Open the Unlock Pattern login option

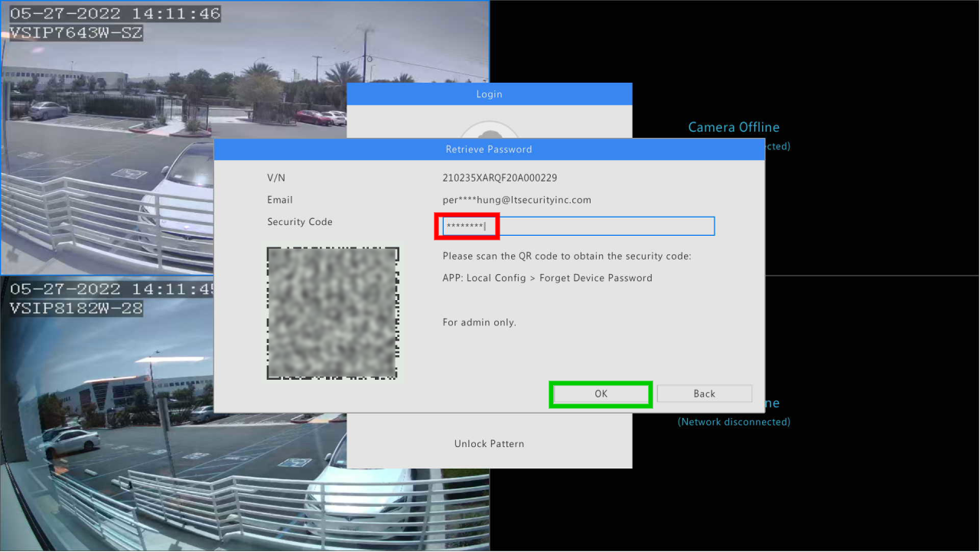point(489,444)
